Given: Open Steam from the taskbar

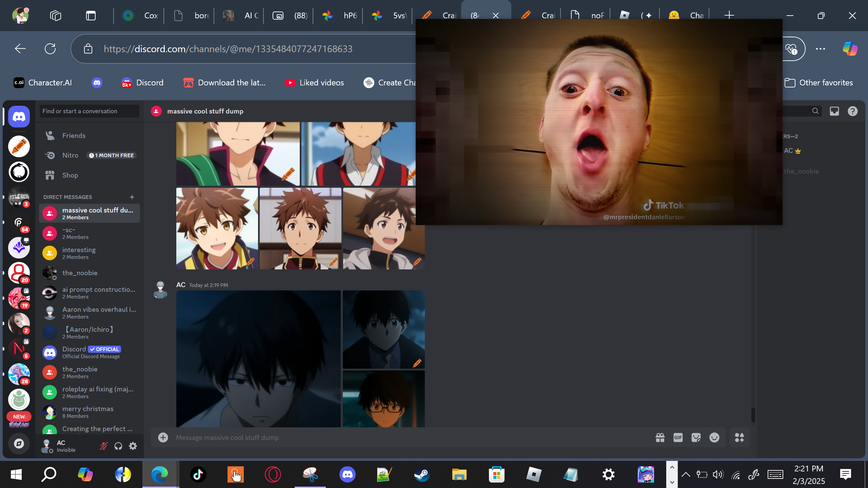Looking at the screenshot, I should point(422,474).
